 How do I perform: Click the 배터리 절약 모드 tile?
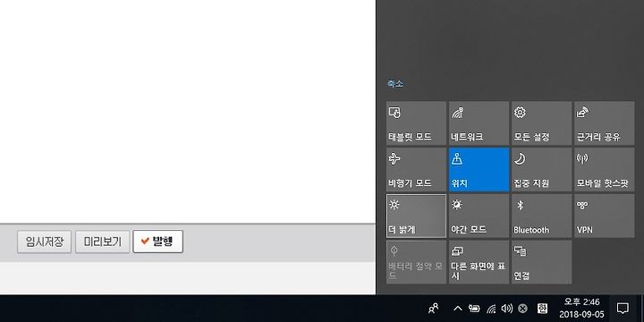tap(417, 262)
